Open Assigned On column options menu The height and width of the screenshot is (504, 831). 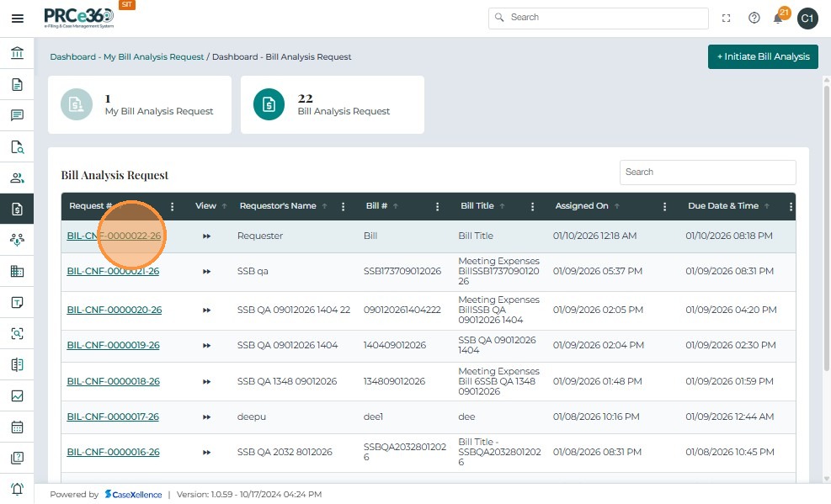(664, 206)
